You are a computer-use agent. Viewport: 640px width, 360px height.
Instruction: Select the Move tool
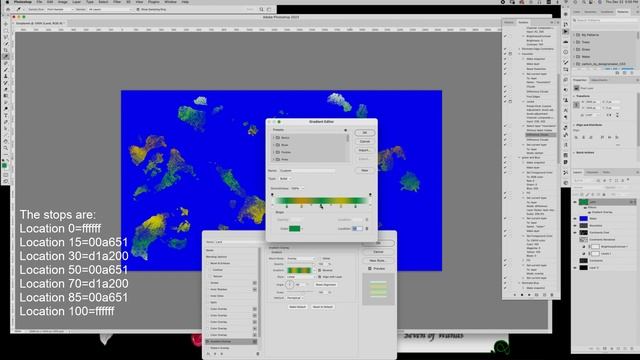6,24
